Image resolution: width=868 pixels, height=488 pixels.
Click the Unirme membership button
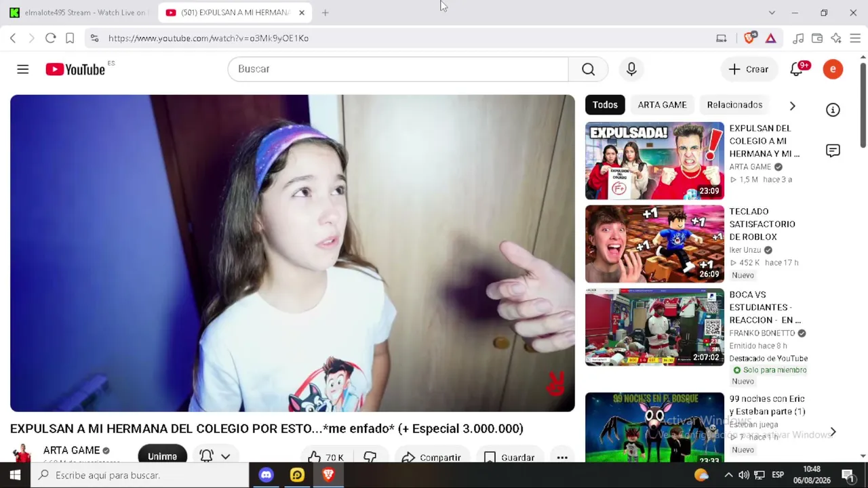162,456
